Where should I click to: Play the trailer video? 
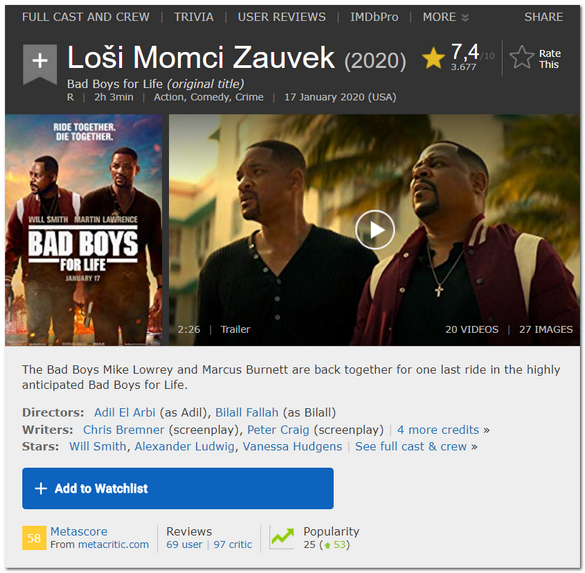(x=375, y=230)
